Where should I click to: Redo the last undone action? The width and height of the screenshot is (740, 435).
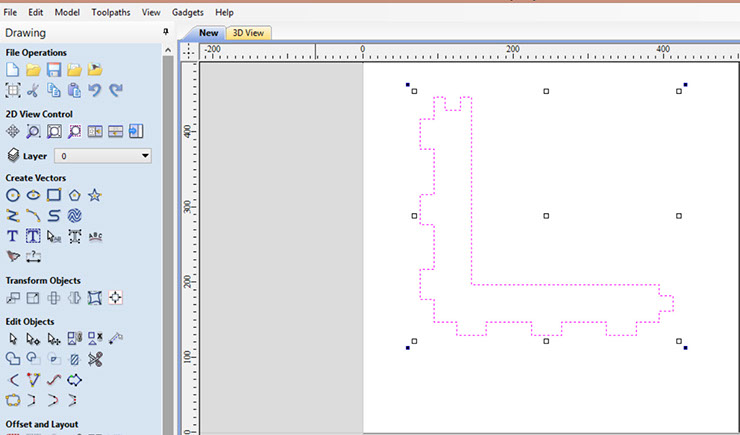116,90
